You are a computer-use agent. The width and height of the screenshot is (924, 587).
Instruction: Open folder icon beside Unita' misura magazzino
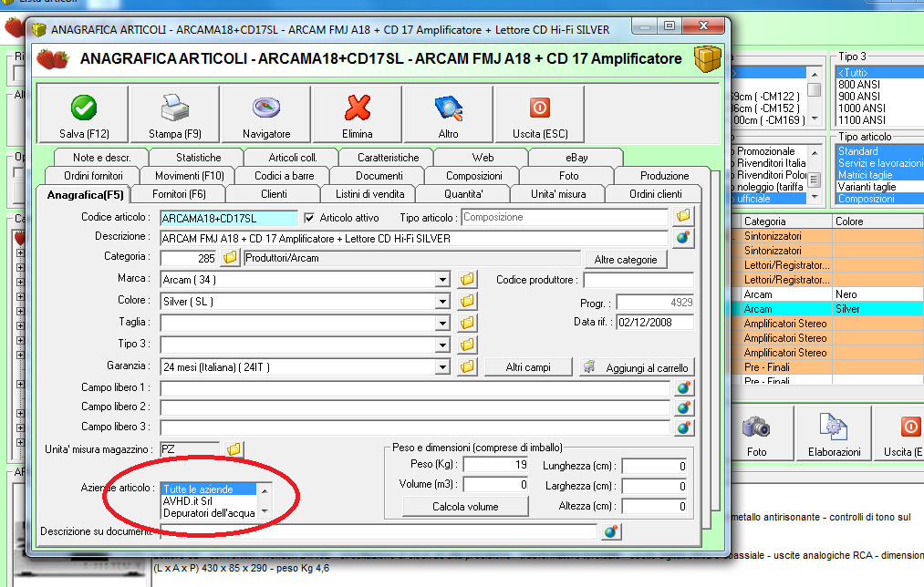234,449
